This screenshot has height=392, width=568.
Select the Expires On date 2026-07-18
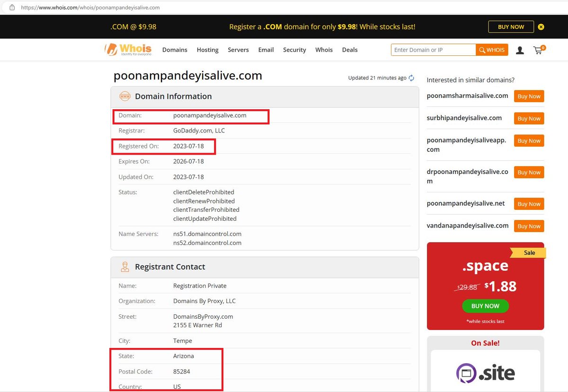(x=188, y=161)
